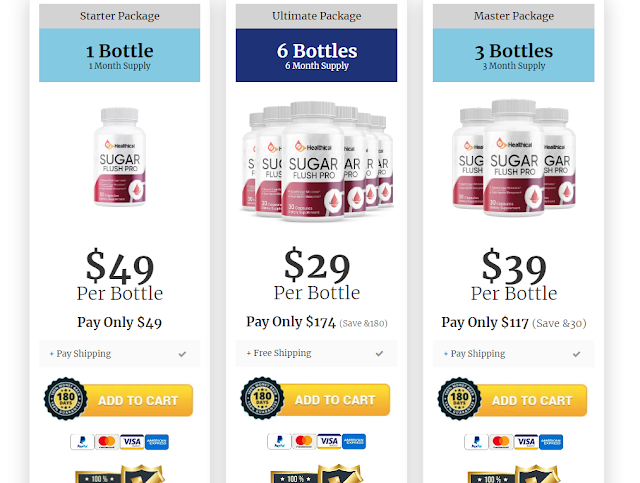Click the PayPal icon under Starter Package
Image resolution: width=640 pixels, height=483 pixels.
coord(82,442)
